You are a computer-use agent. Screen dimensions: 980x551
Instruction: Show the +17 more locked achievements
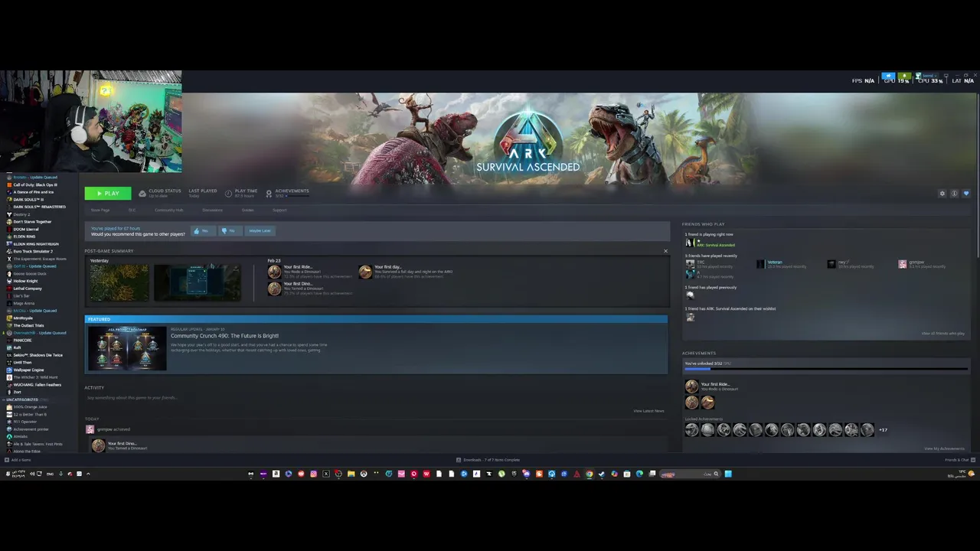[883, 430]
